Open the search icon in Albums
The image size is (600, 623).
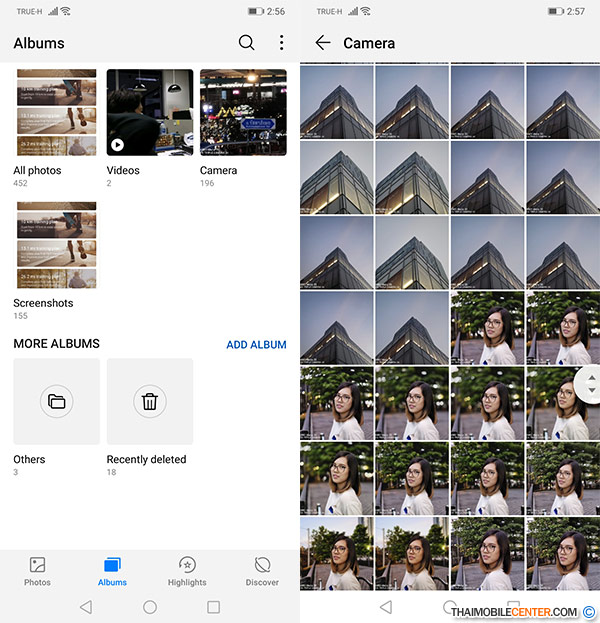246,42
